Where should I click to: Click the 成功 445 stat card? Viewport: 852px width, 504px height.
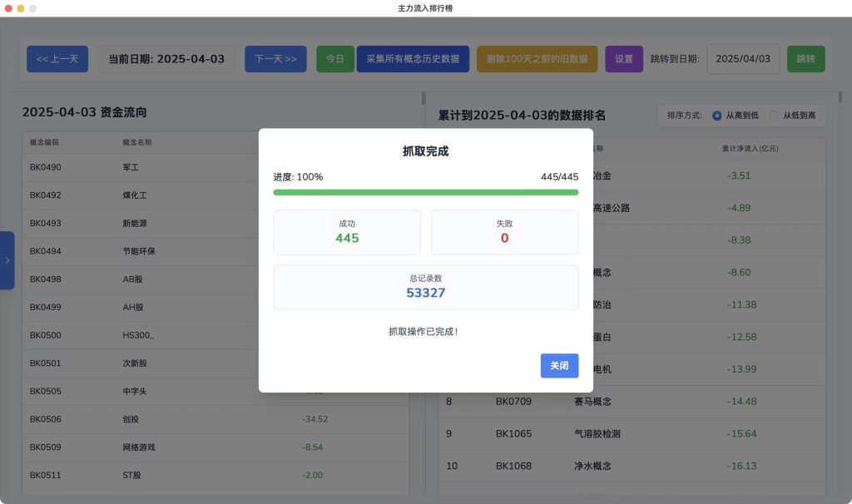(x=347, y=232)
